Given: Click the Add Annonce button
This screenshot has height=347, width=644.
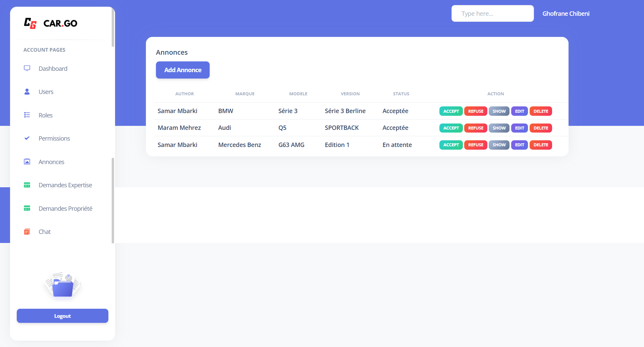Looking at the screenshot, I should pos(183,70).
